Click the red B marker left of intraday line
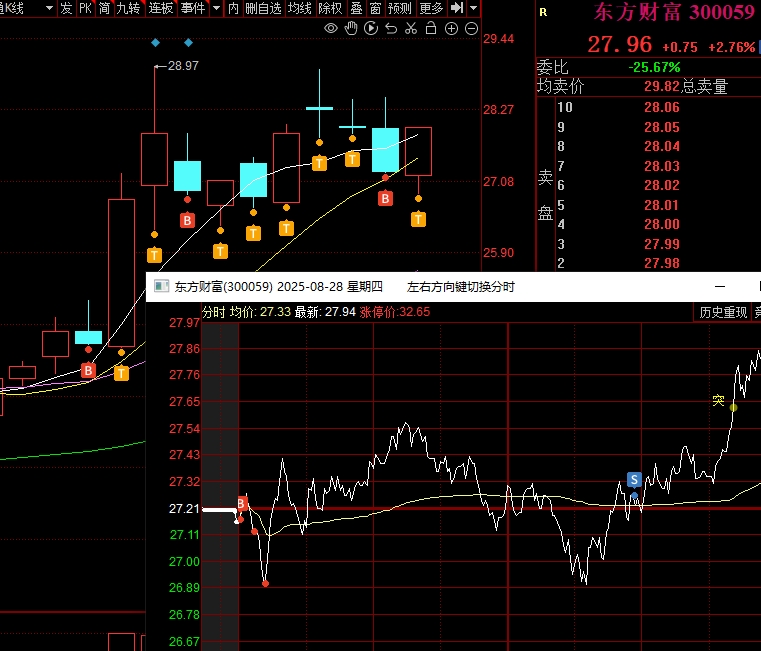The width and height of the screenshot is (761, 651). 242,503
